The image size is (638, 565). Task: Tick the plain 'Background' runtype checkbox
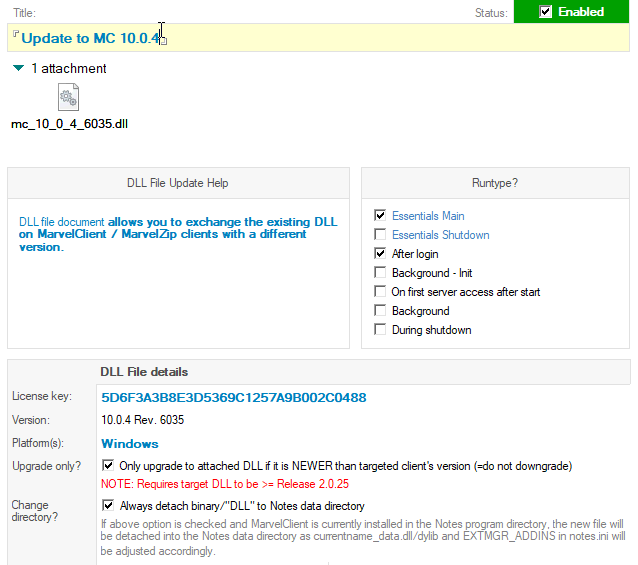[380, 310]
